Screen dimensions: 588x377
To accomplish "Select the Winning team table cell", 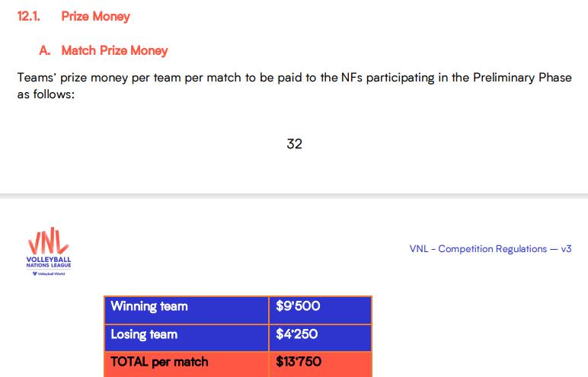I will 187,310.
